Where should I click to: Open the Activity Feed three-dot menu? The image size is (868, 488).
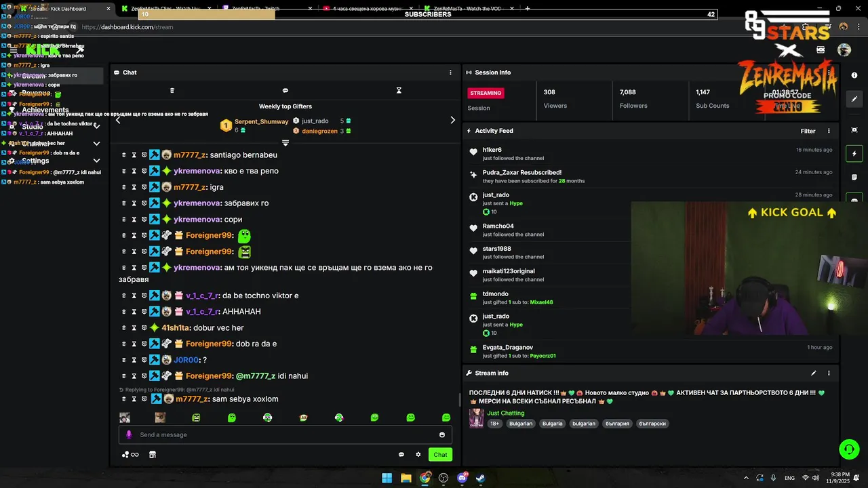pos(829,131)
